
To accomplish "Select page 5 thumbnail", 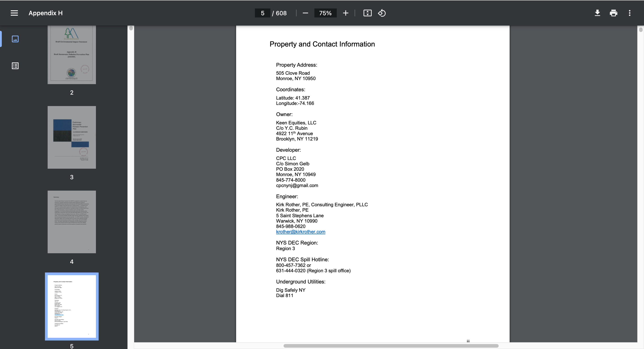I will [x=72, y=306].
